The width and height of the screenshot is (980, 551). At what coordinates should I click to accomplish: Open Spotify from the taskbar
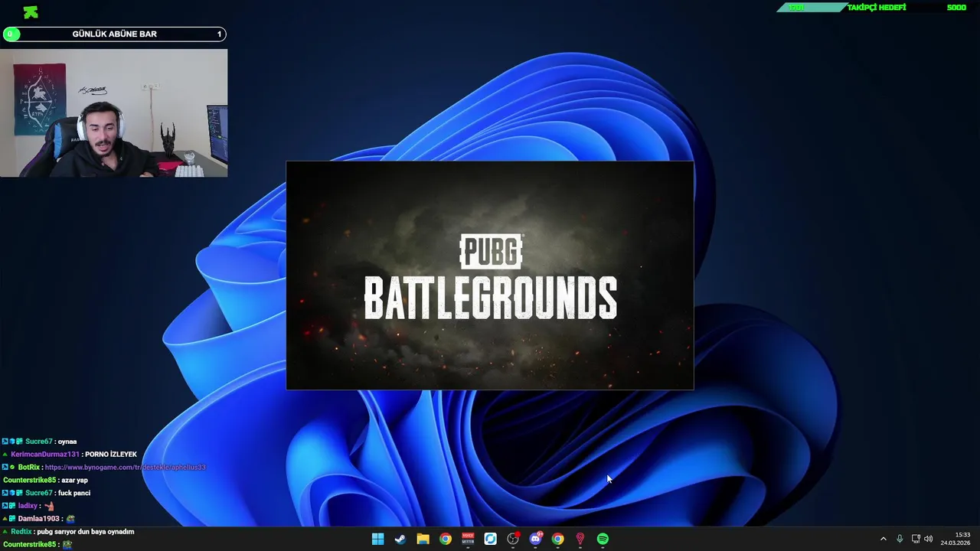coord(603,539)
